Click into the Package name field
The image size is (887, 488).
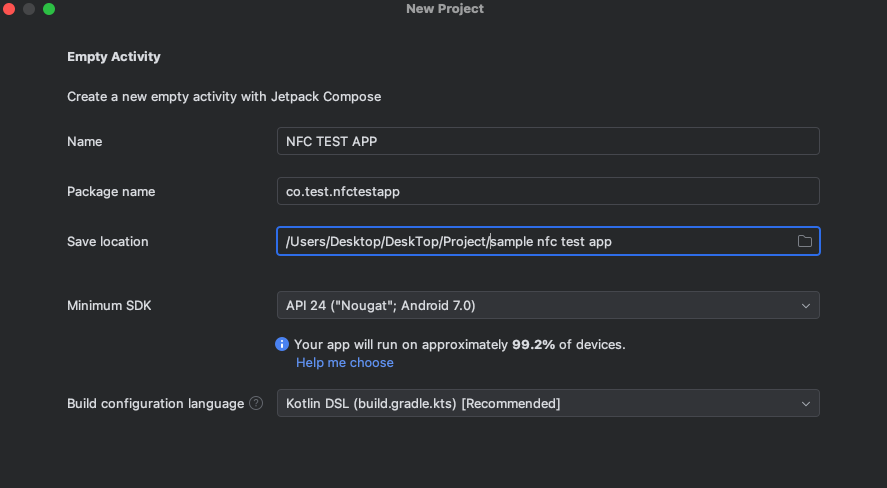[x=547, y=191]
